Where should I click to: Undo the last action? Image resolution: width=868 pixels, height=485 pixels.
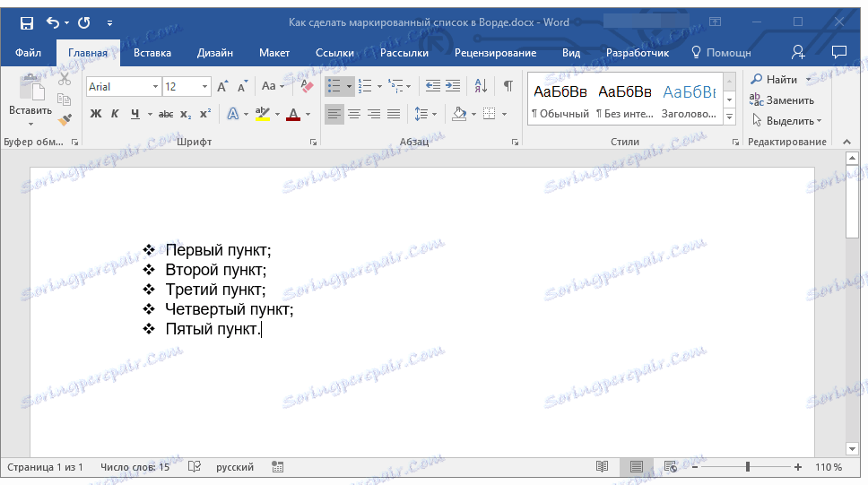[53, 22]
